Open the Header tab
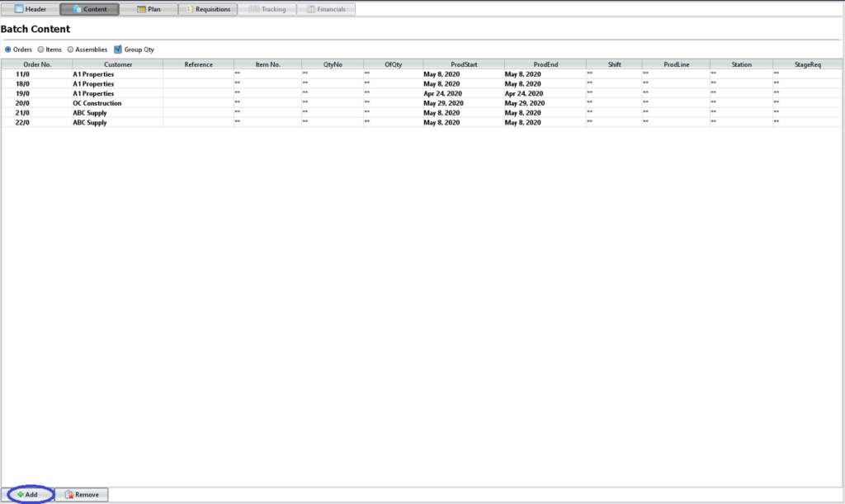 (x=31, y=9)
